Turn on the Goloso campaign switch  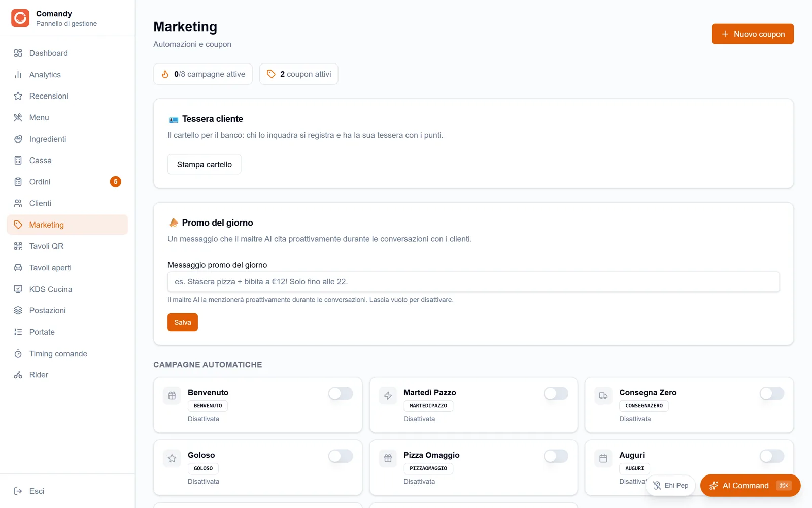click(x=341, y=456)
